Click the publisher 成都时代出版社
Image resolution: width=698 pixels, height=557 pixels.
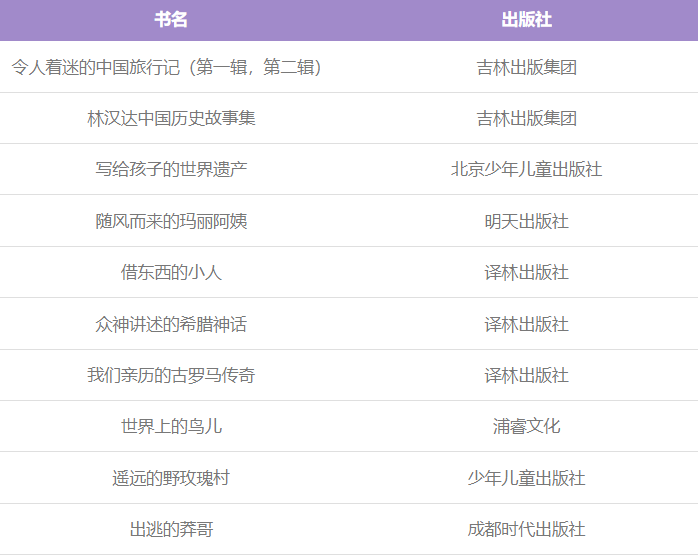527,529
